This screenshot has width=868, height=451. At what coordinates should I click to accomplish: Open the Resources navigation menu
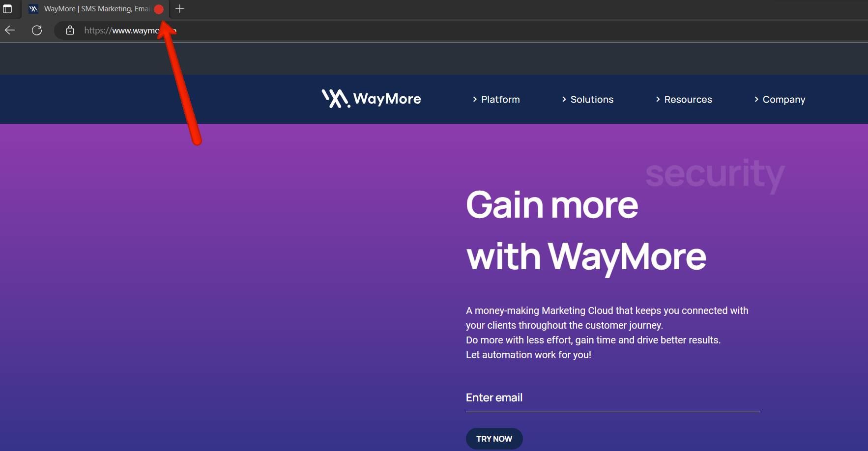688,99
